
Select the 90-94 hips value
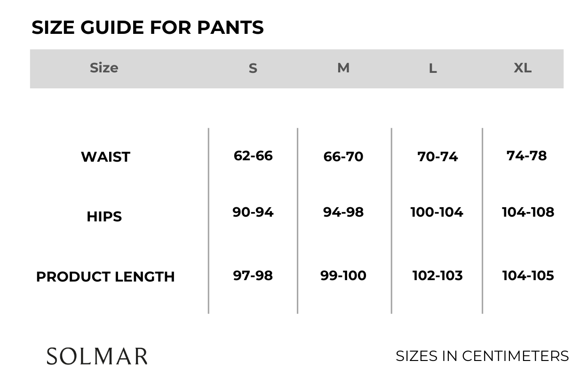click(253, 212)
